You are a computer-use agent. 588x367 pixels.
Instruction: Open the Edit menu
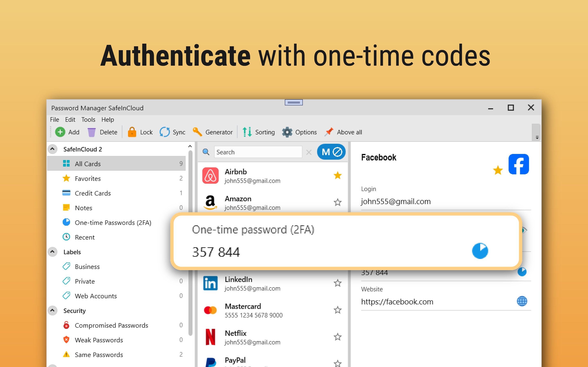pos(70,119)
